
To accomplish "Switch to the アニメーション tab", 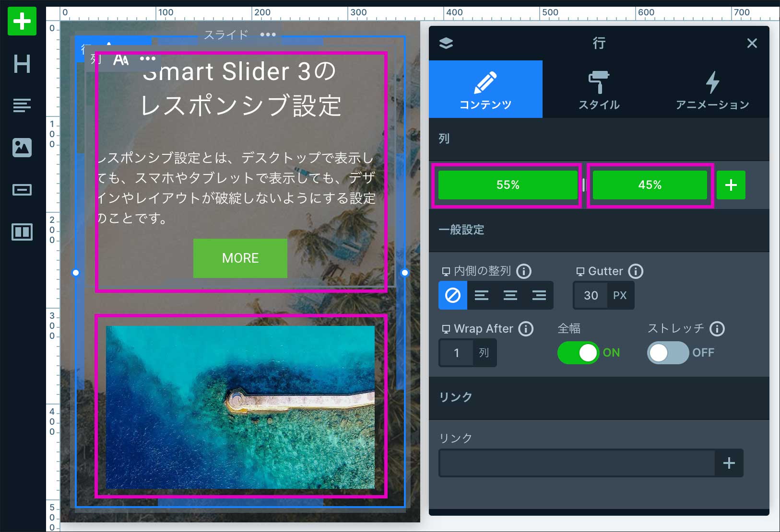I will coord(712,90).
